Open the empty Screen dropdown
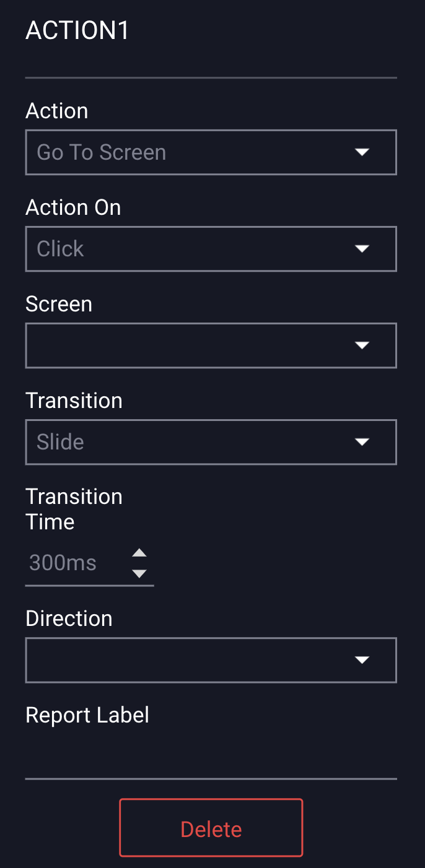 click(x=211, y=345)
